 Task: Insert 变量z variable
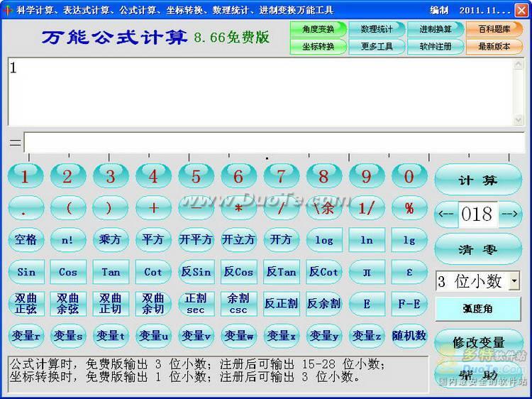[x=367, y=336]
